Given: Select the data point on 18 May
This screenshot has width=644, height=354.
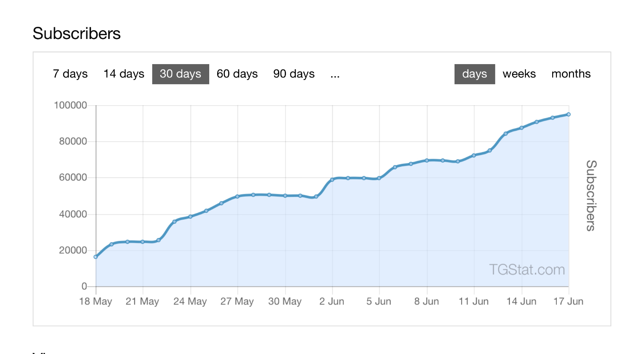Looking at the screenshot, I should [96, 256].
